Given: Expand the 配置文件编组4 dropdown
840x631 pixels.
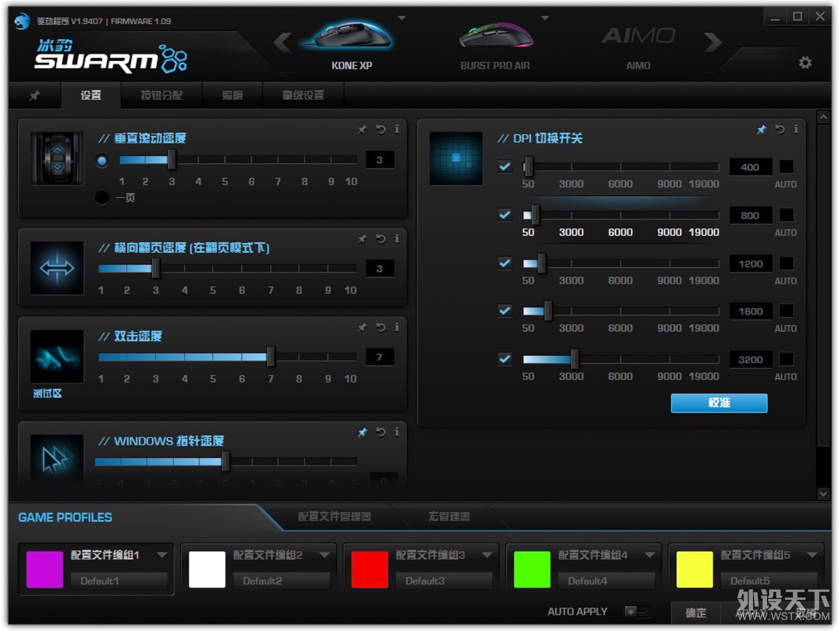Looking at the screenshot, I should point(649,555).
